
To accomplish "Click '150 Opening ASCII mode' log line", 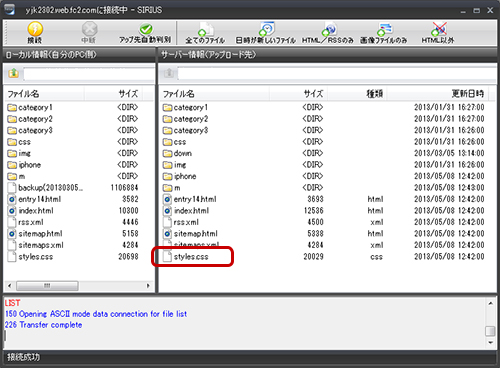I will [x=96, y=314].
